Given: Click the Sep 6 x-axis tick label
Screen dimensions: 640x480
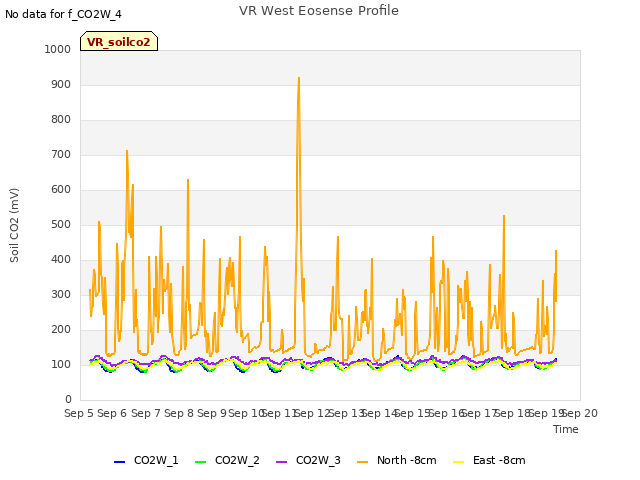Looking at the screenshot, I should point(112,413).
